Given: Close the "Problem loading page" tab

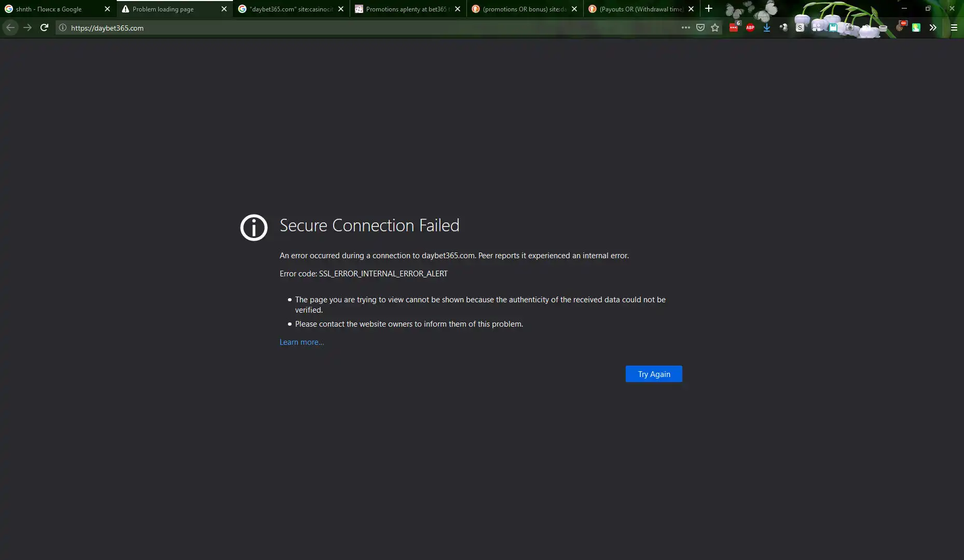Looking at the screenshot, I should click(224, 9).
